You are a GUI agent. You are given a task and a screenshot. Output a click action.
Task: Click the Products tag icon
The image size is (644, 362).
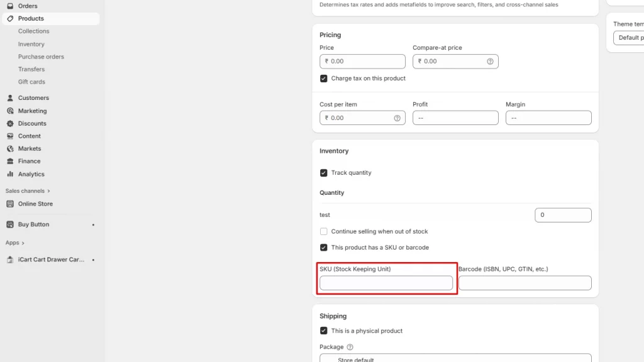pos(10,18)
